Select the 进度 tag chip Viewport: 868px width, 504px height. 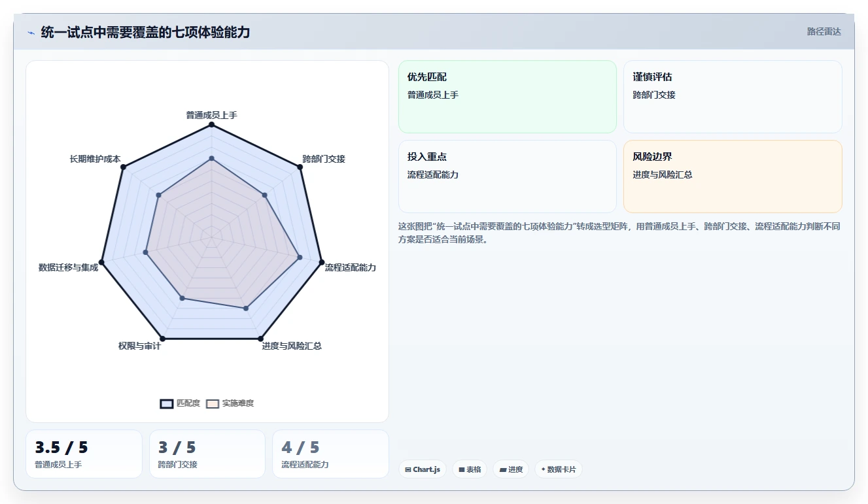pyautogui.click(x=511, y=469)
